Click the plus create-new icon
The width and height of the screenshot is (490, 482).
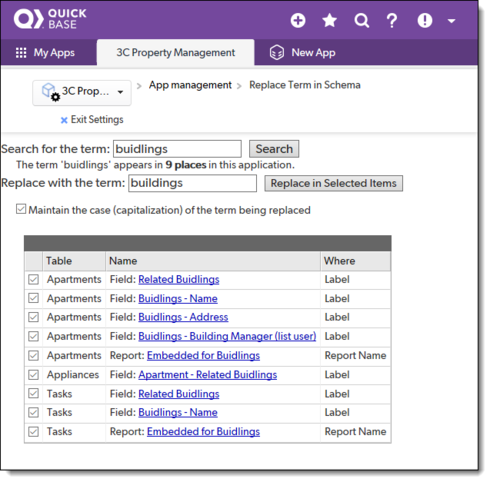click(x=298, y=20)
